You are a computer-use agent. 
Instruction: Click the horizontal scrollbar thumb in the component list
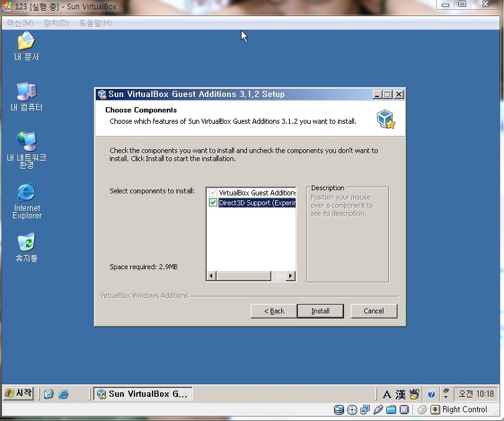(244, 276)
